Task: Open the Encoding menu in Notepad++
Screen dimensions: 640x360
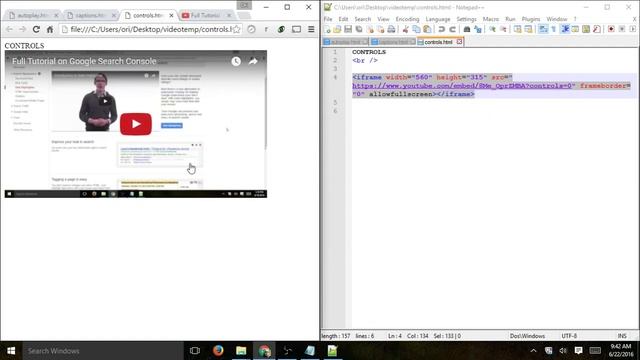Action: pos(407,19)
